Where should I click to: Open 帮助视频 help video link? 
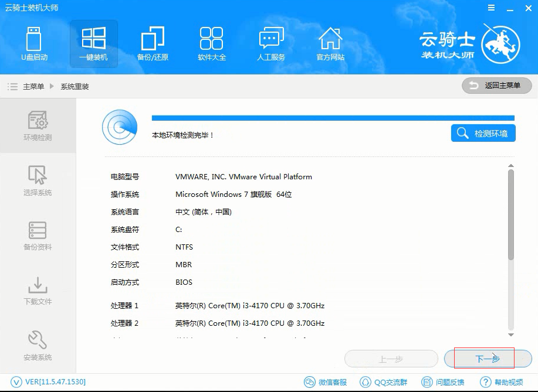[x=502, y=382]
